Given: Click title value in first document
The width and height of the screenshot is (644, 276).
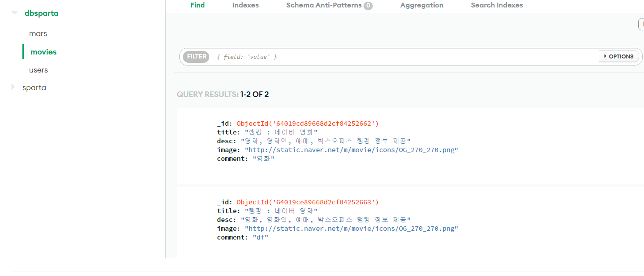Looking at the screenshot, I should coord(281,132).
